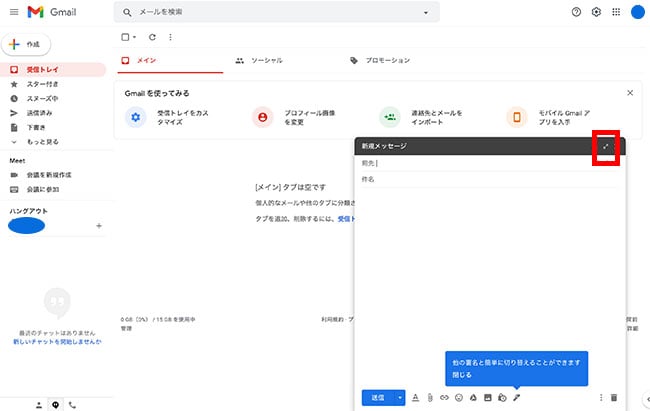Click the 管理 storage manage link

tap(126, 328)
